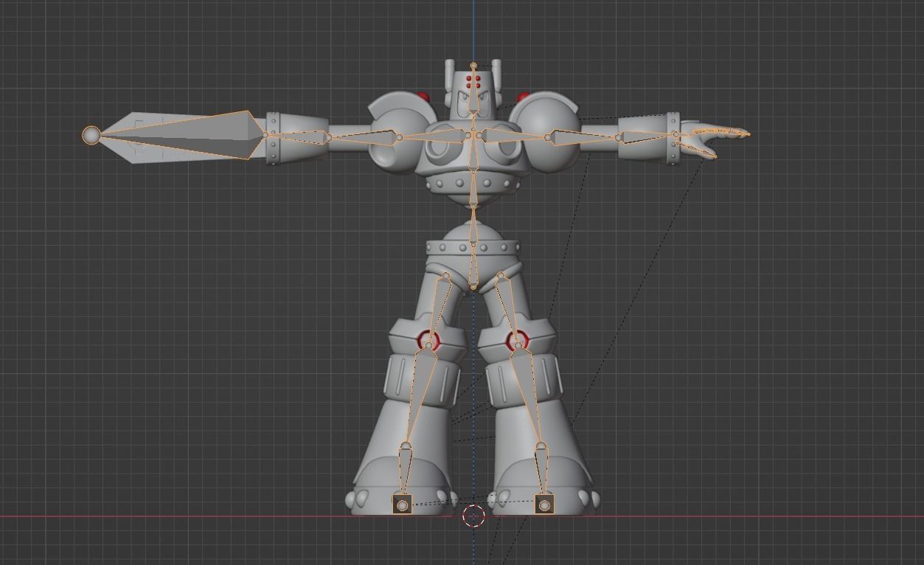Viewport: 924px width, 565px height.
Task: Click the red light on the blade-side shoulder
Action: click(x=423, y=97)
